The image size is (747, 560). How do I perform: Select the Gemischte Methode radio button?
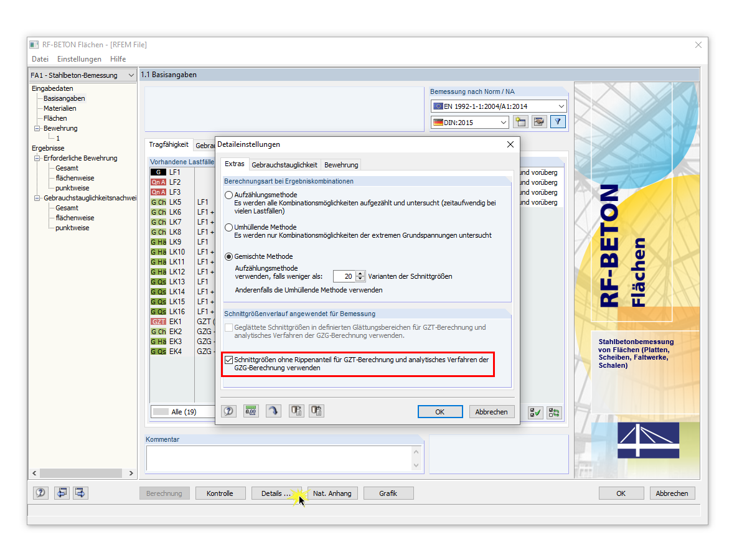[x=228, y=256]
